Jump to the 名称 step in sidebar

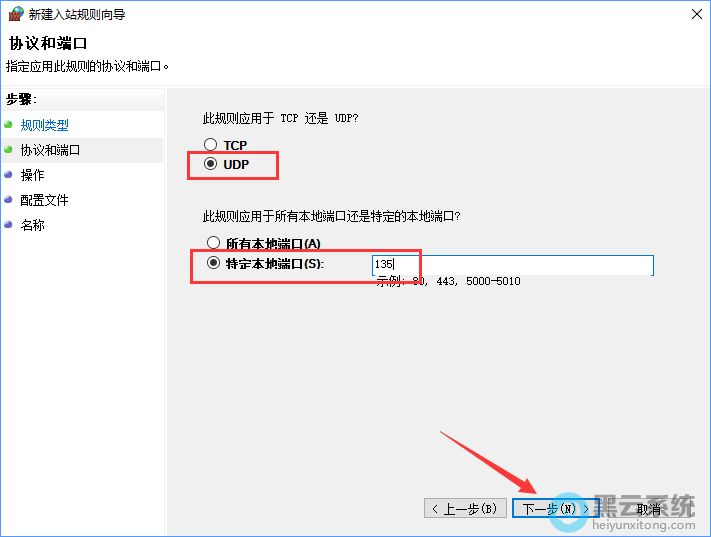32,225
